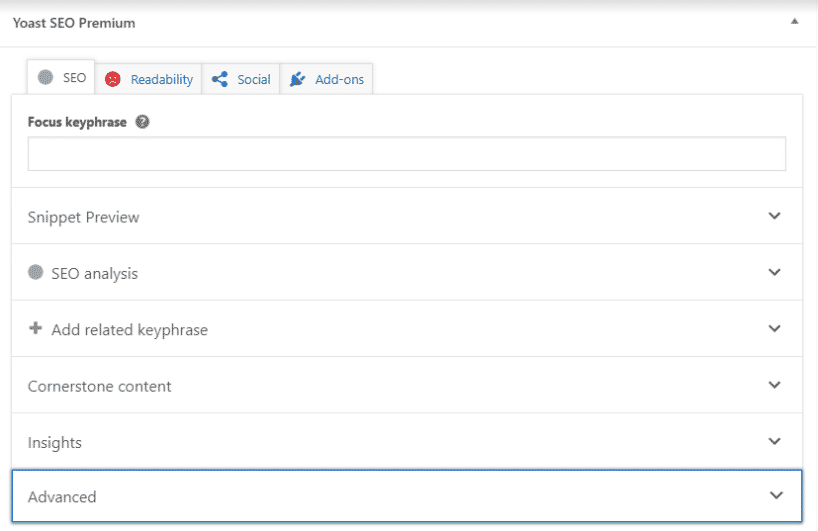Click the Yoast SEO Premium title
This screenshot has width=818, height=531.
[x=74, y=23]
